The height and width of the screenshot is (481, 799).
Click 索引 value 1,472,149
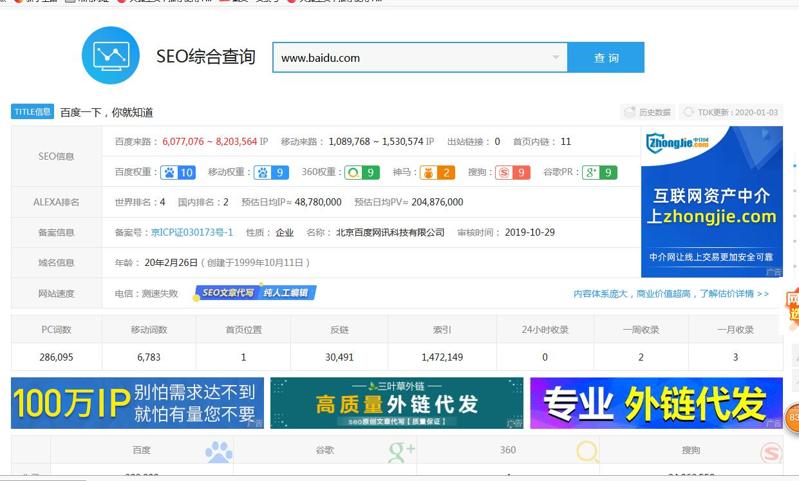[442, 357]
